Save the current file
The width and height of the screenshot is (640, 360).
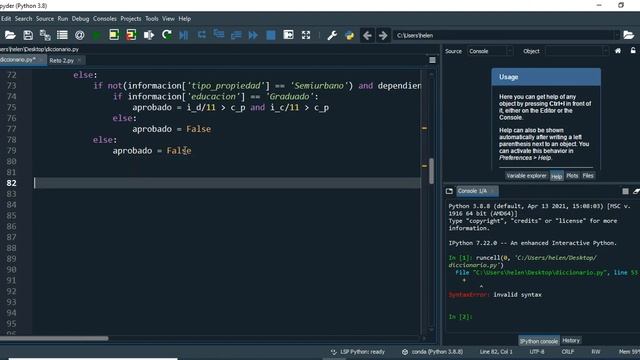pos(28,35)
